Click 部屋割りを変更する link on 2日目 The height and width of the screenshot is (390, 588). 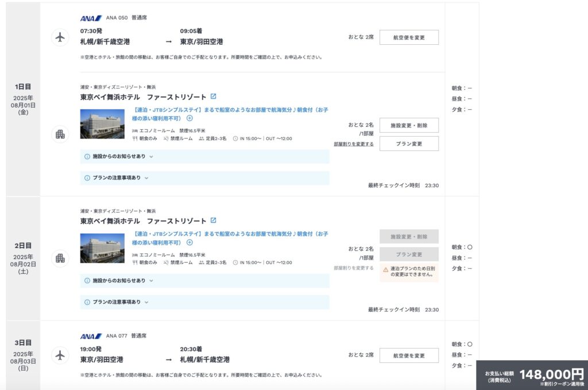pos(354,268)
